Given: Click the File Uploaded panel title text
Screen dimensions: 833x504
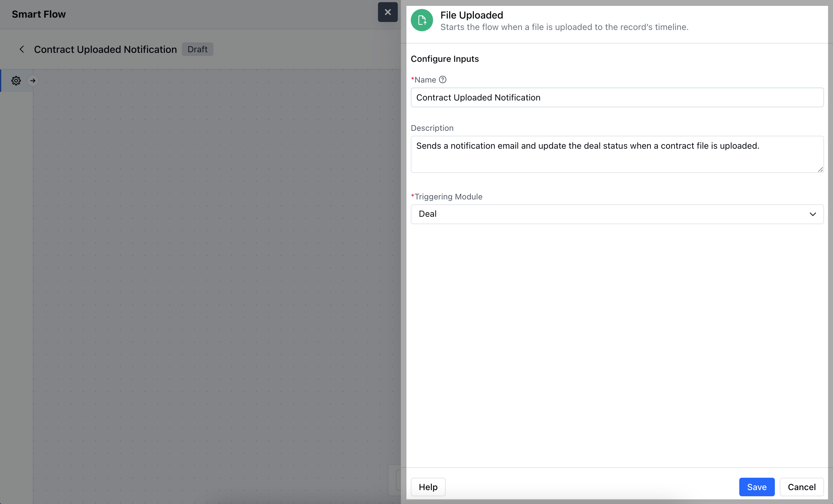Looking at the screenshot, I should point(471,15).
